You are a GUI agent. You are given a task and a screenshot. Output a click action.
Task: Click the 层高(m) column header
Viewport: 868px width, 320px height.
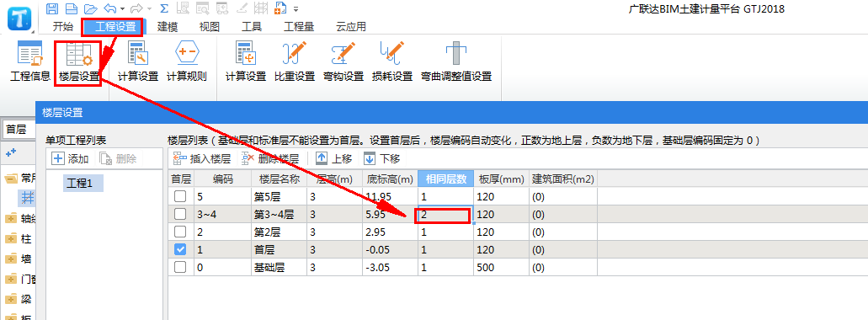pyautogui.click(x=334, y=179)
